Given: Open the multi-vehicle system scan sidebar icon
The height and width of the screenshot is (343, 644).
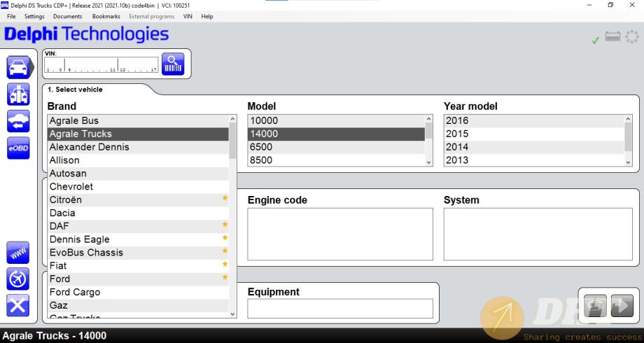Looking at the screenshot, I should click(18, 94).
